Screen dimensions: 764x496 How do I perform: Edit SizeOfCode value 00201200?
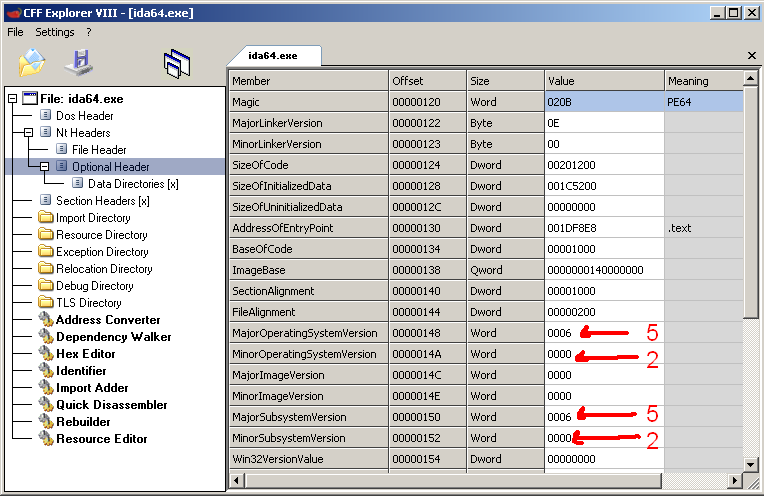pos(605,165)
